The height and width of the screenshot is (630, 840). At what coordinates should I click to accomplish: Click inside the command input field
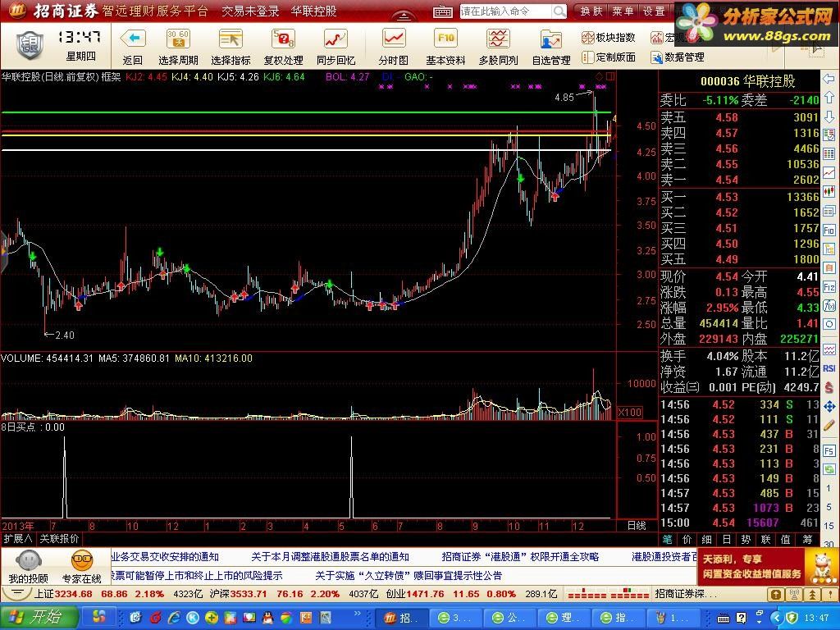pos(505,11)
